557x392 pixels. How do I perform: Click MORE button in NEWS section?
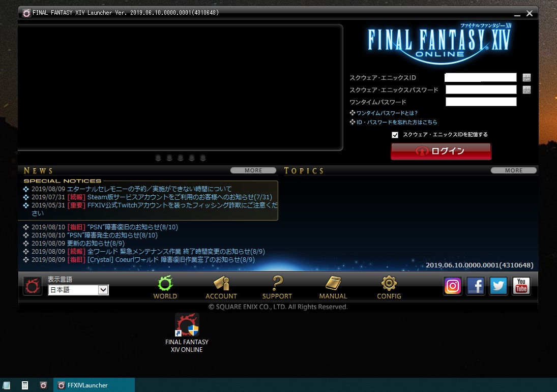253,170
